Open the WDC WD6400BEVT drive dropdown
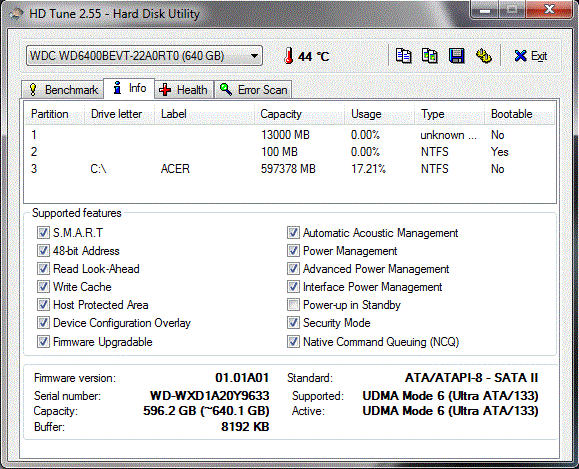This screenshot has width=579, height=469. [x=144, y=56]
